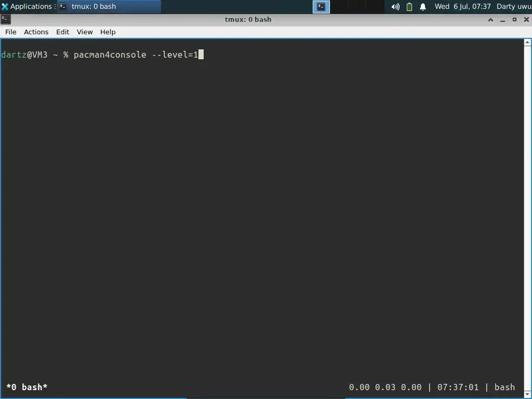Open the notifications bell icon

tap(423, 7)
